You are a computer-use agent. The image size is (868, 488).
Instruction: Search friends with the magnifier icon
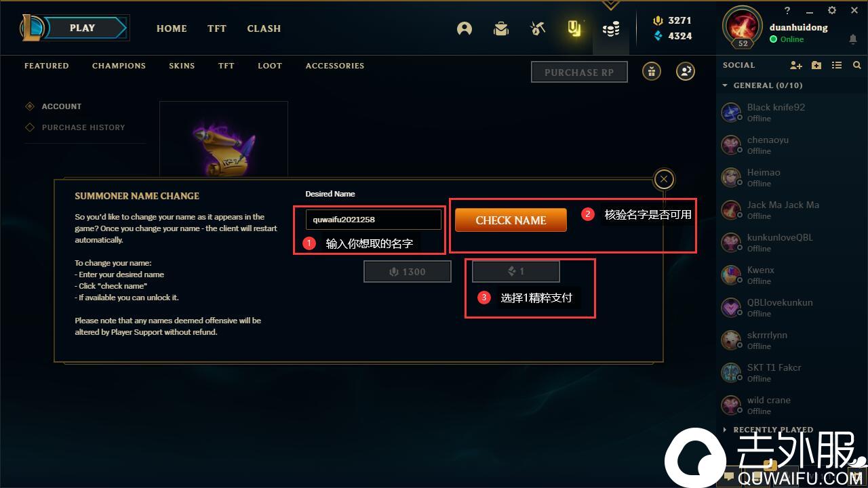[857, 65]
